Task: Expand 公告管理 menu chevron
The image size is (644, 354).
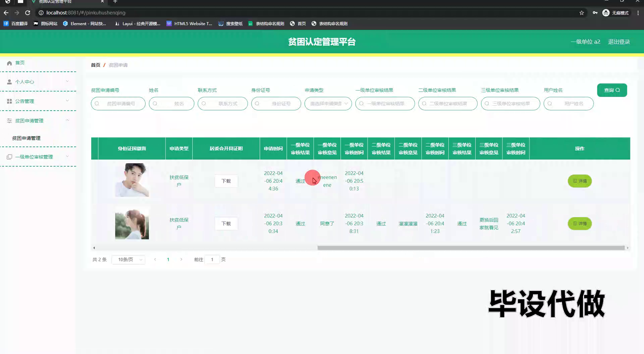Action: pos(67,101)
